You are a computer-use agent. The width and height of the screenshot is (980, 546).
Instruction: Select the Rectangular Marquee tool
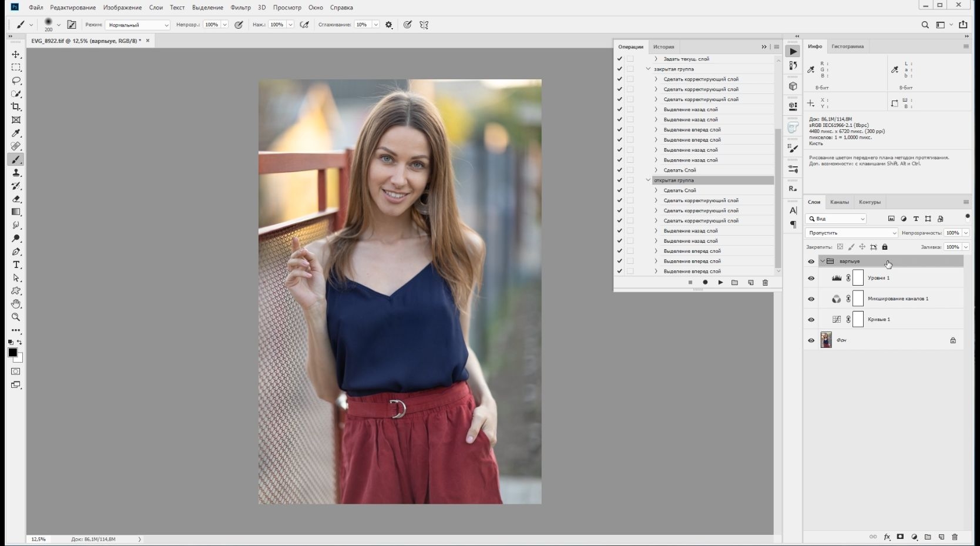click(x=16, y=68)
